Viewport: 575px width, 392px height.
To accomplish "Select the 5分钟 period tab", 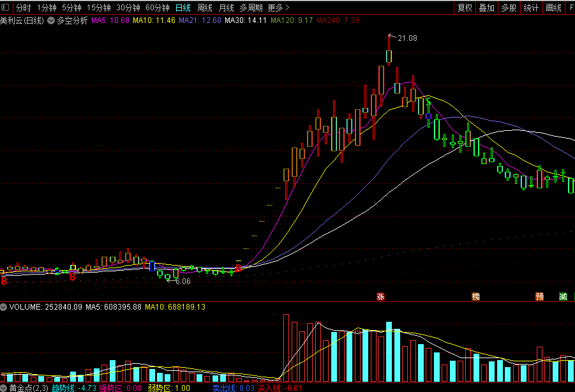I will pos(71,8).
